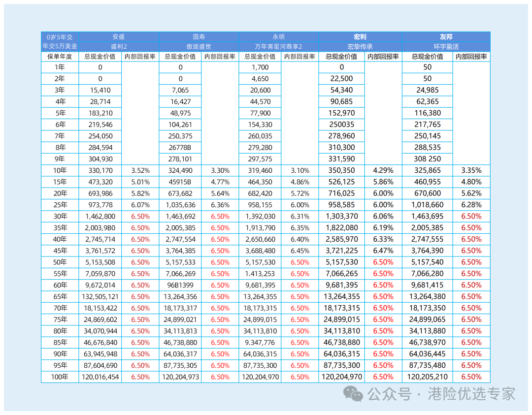Select the value '2,003,9B0'

coord(100,228)
